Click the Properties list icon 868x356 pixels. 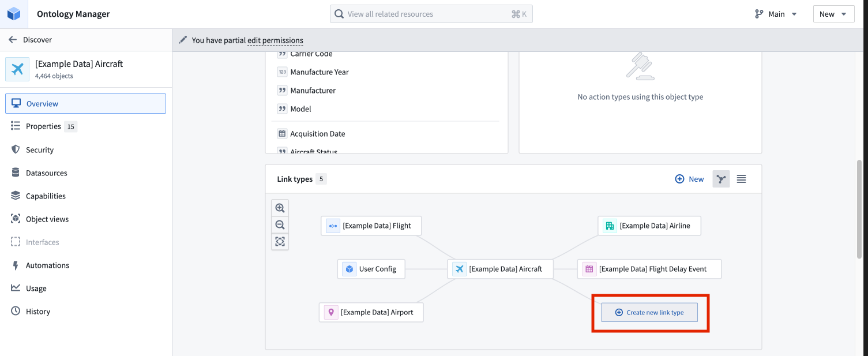pos(16,126)
